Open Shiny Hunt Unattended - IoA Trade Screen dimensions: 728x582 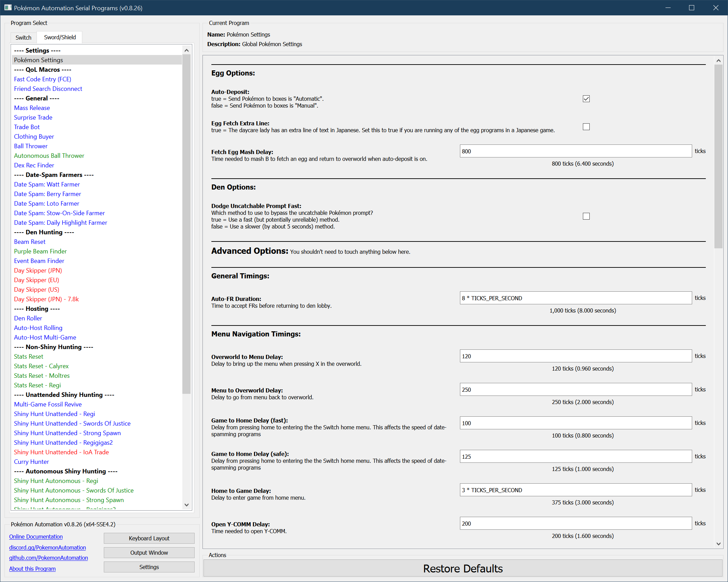click(x=61, y=452)
